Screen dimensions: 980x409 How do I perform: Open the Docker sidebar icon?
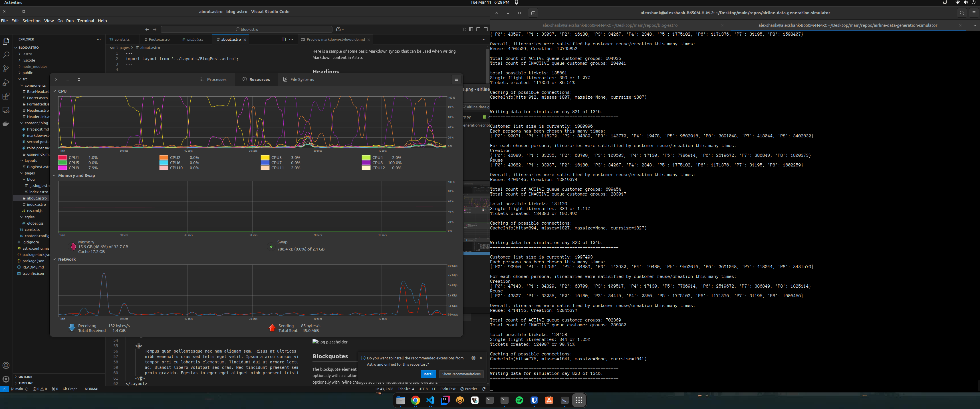click(6, 123)
